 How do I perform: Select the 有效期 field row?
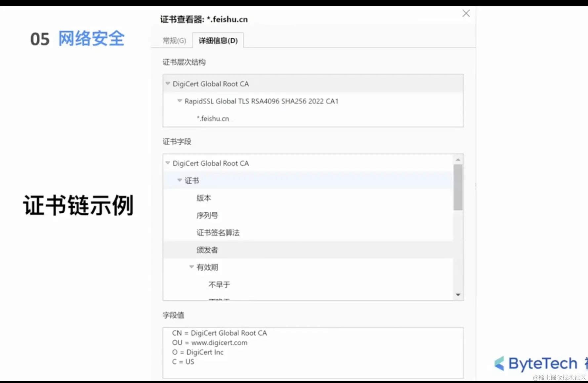(x=308, y=267)
